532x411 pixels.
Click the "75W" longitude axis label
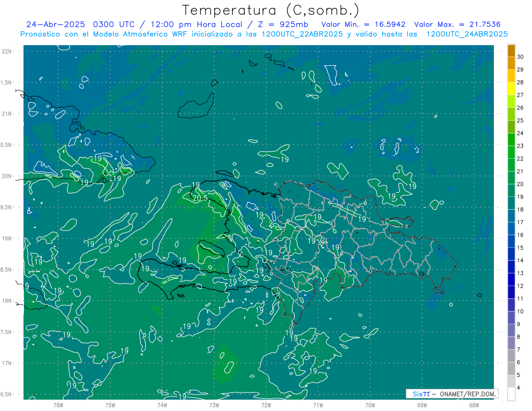110,405
